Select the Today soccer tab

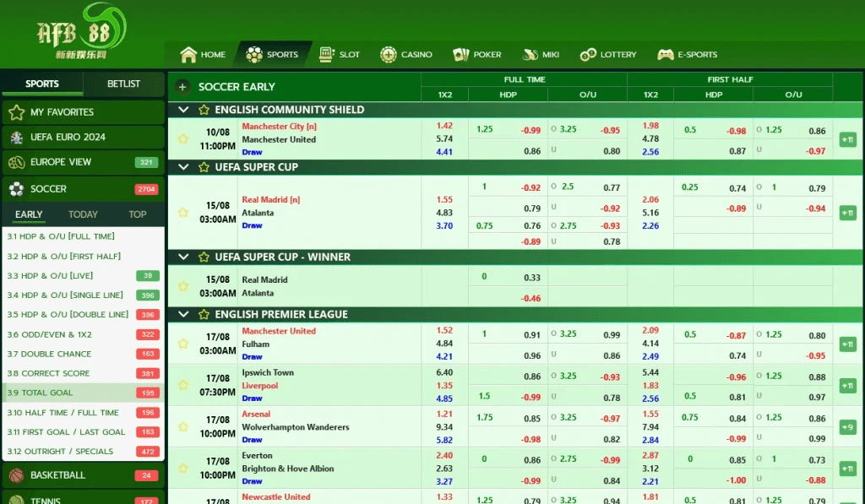83,214
